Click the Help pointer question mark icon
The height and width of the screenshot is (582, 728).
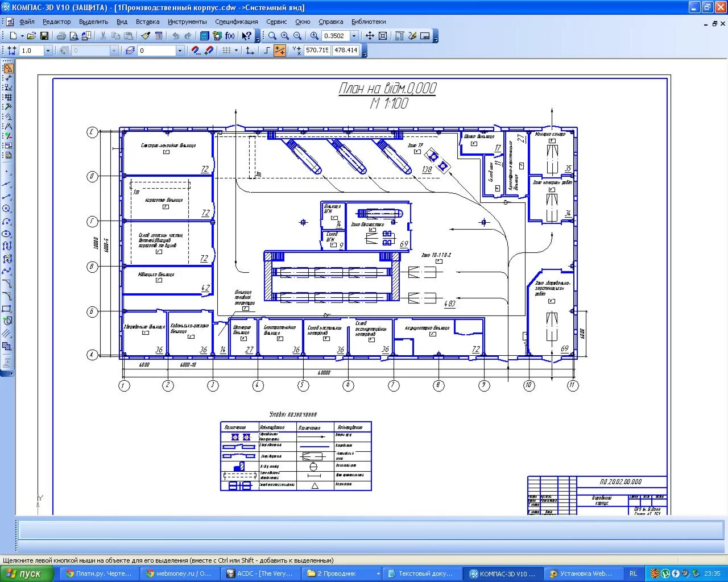246,36
